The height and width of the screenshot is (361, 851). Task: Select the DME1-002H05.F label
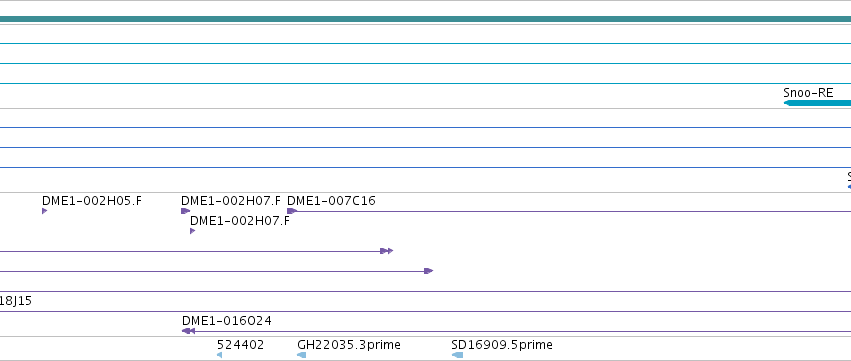coord(92,201)
